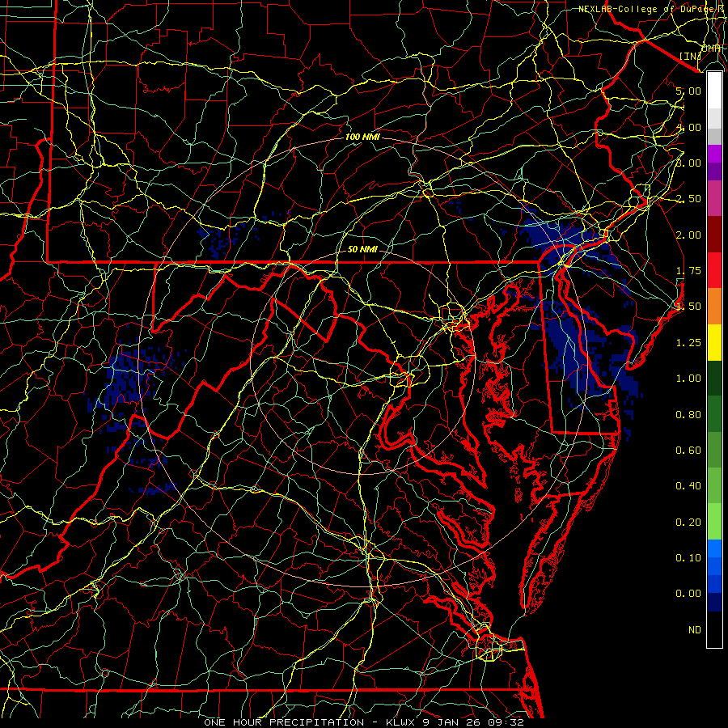Click the 0.60 legend value
The image size is (728, 728).
[688, 451]
